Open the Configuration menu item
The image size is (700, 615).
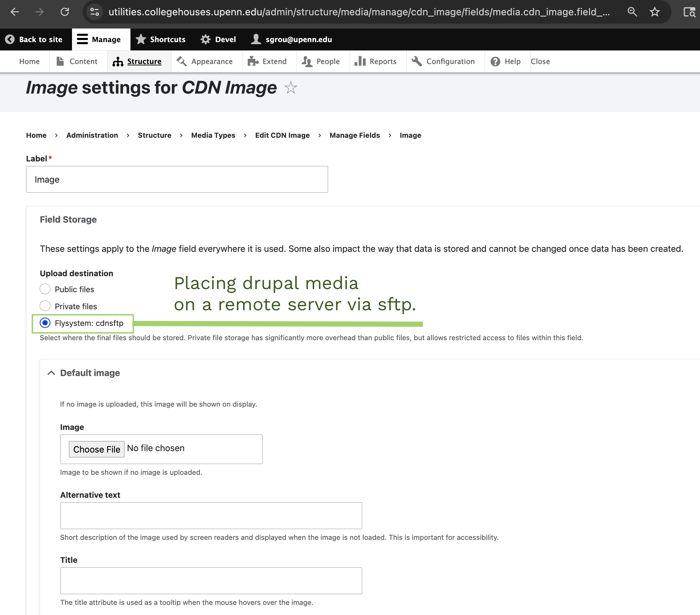tap(451, 61)
